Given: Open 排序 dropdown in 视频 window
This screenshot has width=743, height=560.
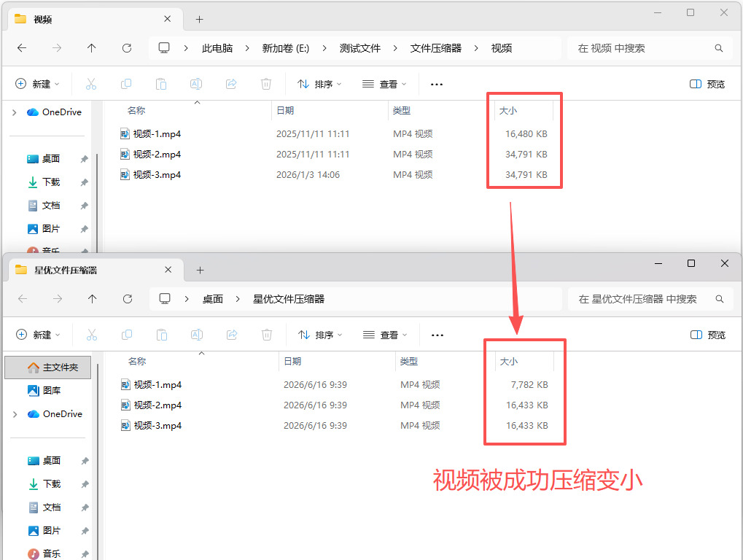Looking at the screenshot, I should point(319,85).
